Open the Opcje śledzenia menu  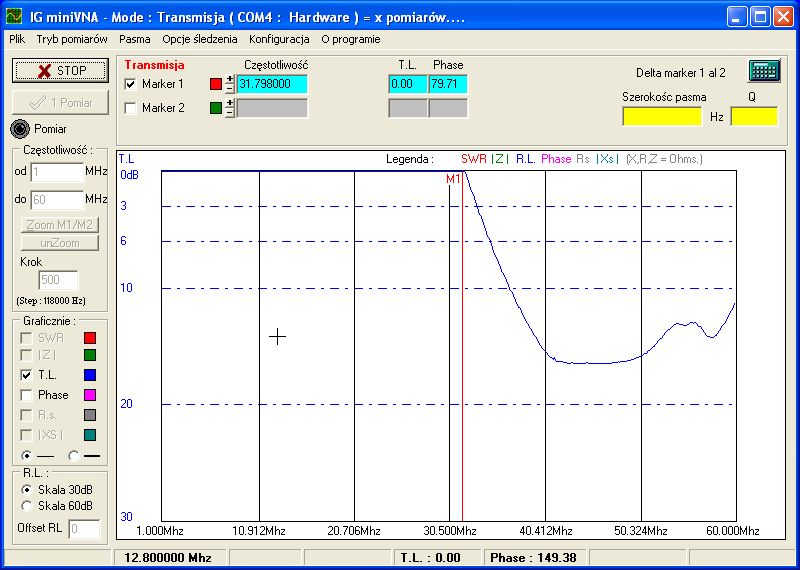(x=200, y=39)
